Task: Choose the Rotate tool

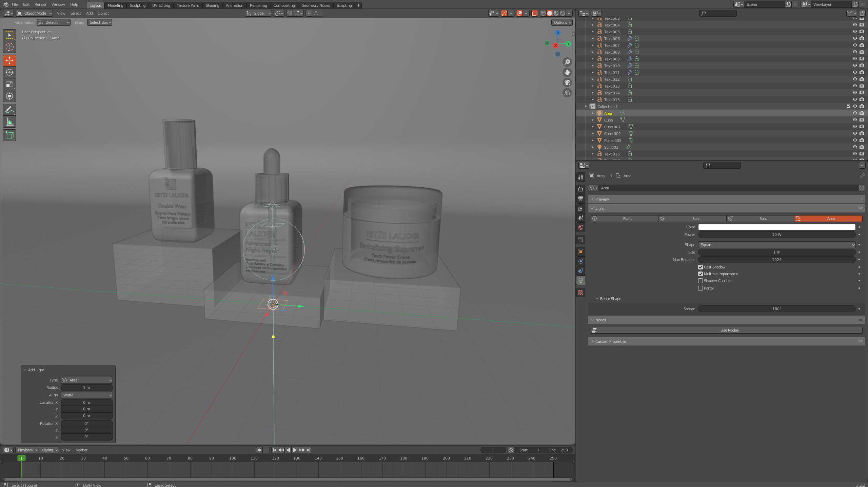Action: [x=9, y=72]
